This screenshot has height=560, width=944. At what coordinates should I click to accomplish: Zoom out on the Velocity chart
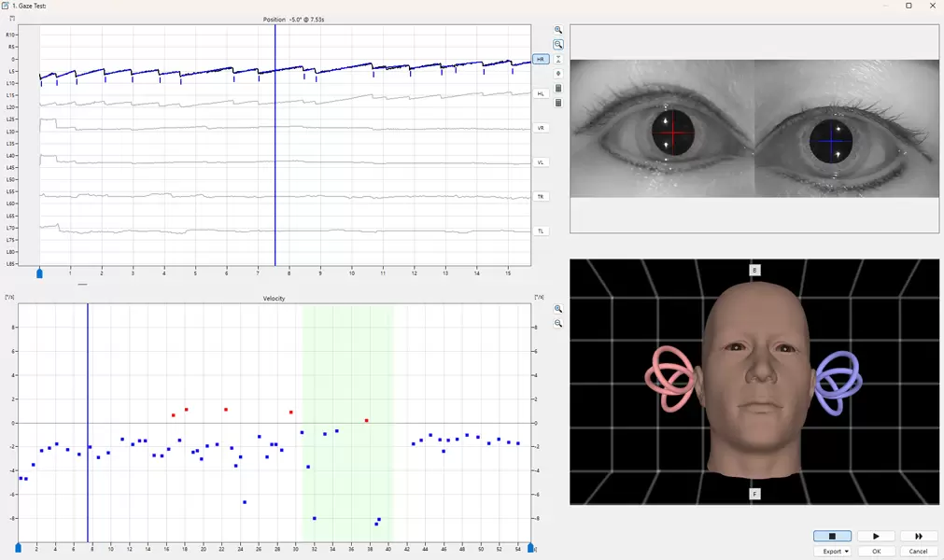558,323
